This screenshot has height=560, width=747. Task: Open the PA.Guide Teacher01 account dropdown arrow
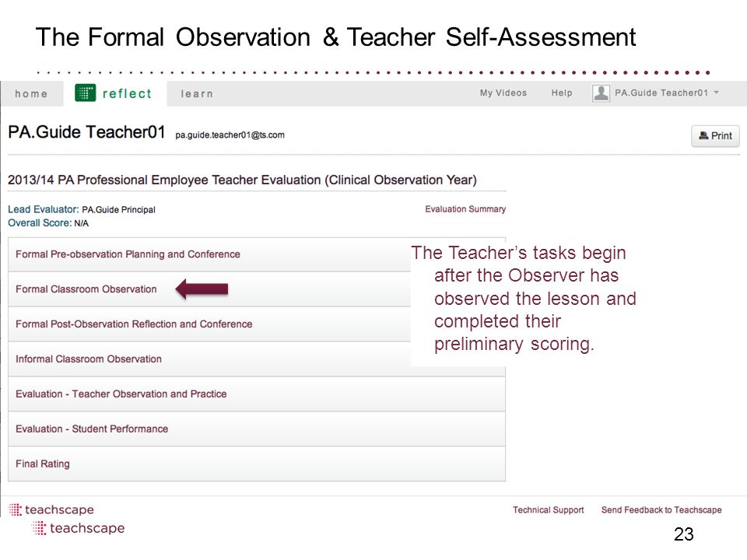(716, 93)
